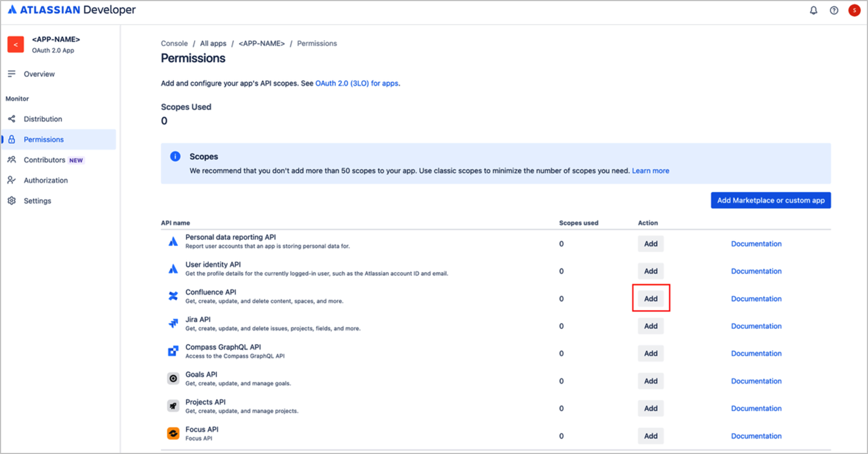The image size is (868, 454).
Task: Click the Settings gear icon
Action: (x=12, y=201)
